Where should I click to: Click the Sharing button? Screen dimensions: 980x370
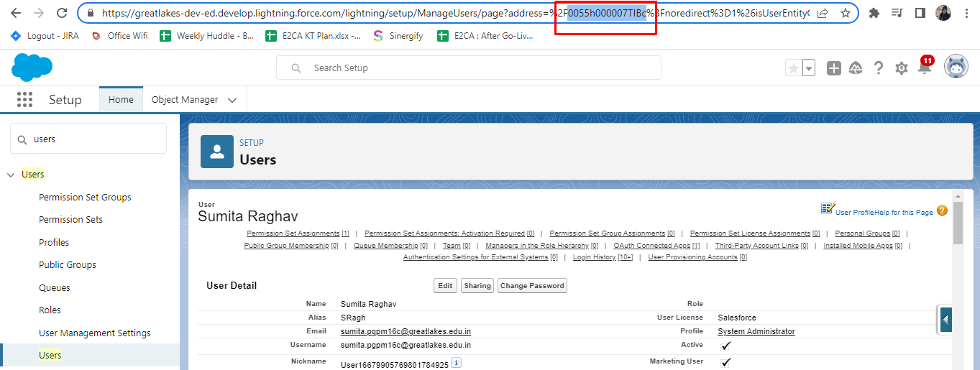(x=477, y=285)
